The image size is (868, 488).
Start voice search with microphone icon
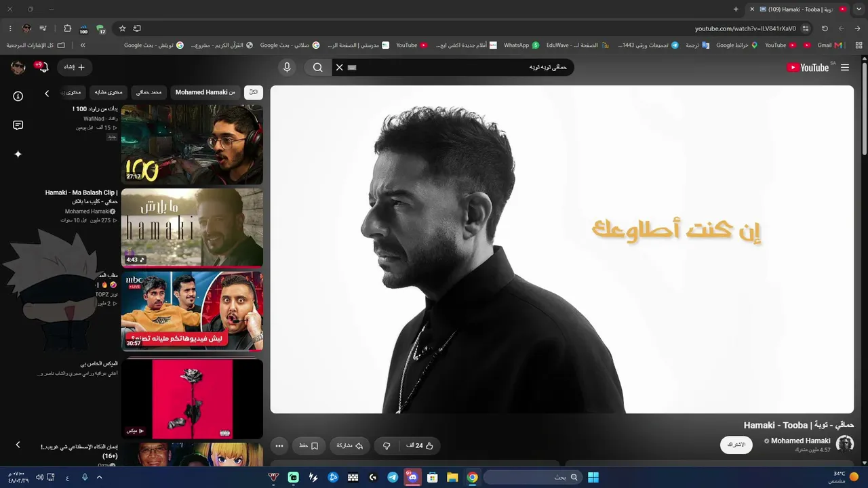pos(287,67)
